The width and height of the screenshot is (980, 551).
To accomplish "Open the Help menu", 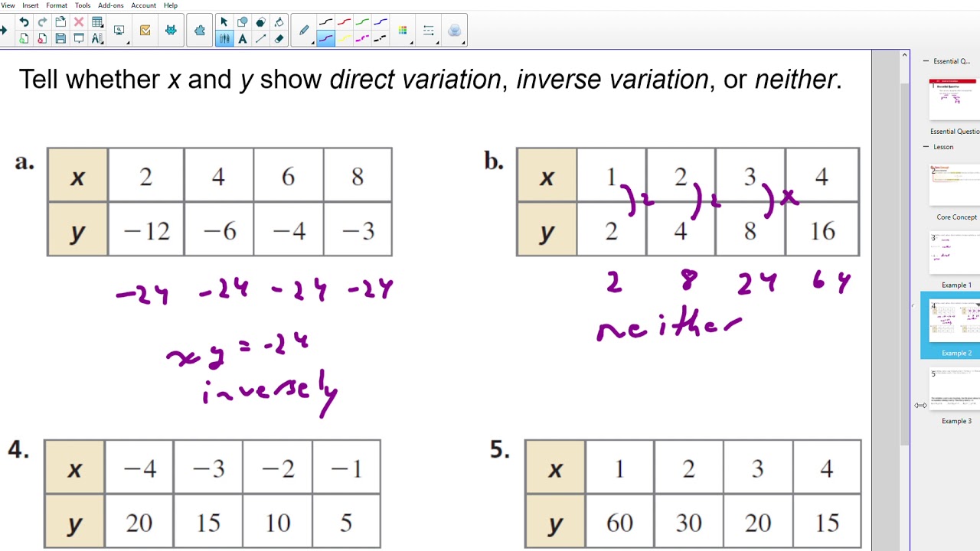I will click(171, 5).
